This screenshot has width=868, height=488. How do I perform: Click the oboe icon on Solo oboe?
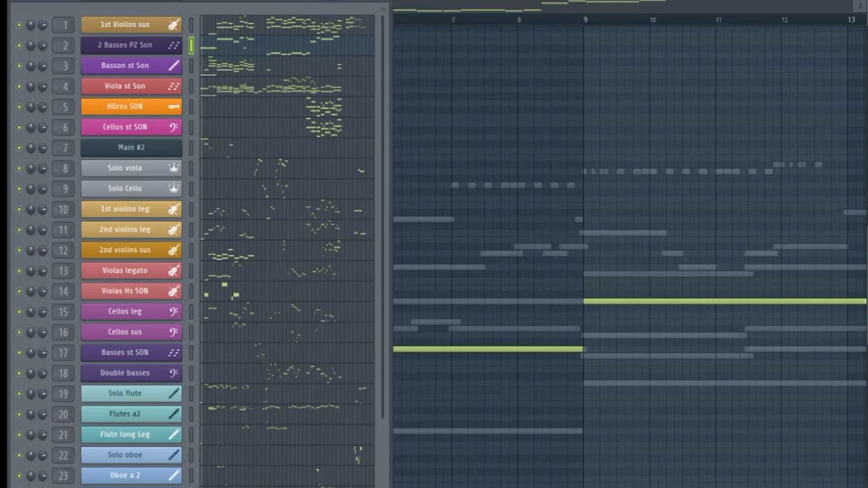click(x=174, y=455)
